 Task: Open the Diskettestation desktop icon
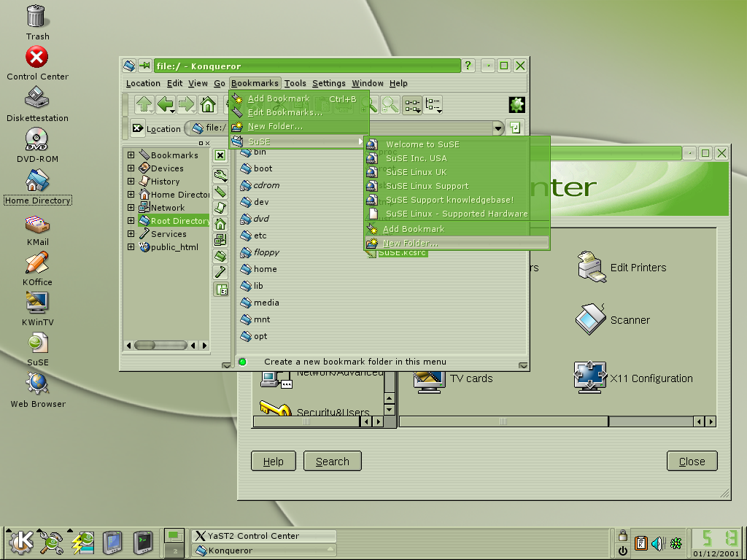click(37, 104)
